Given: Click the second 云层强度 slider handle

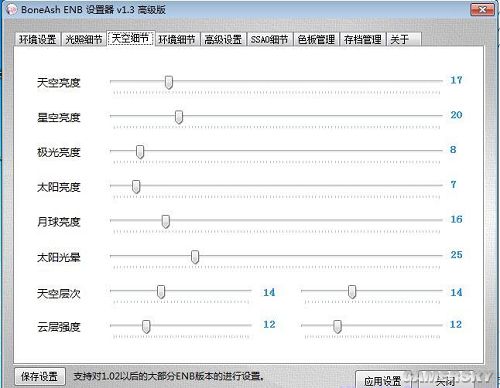Looking at the screenshot, I should click(337, 327).
